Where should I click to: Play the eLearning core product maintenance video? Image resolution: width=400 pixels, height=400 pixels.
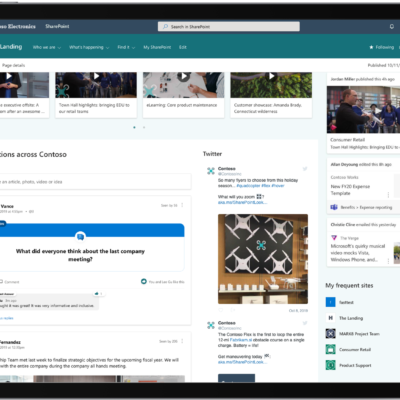point(184,76)
